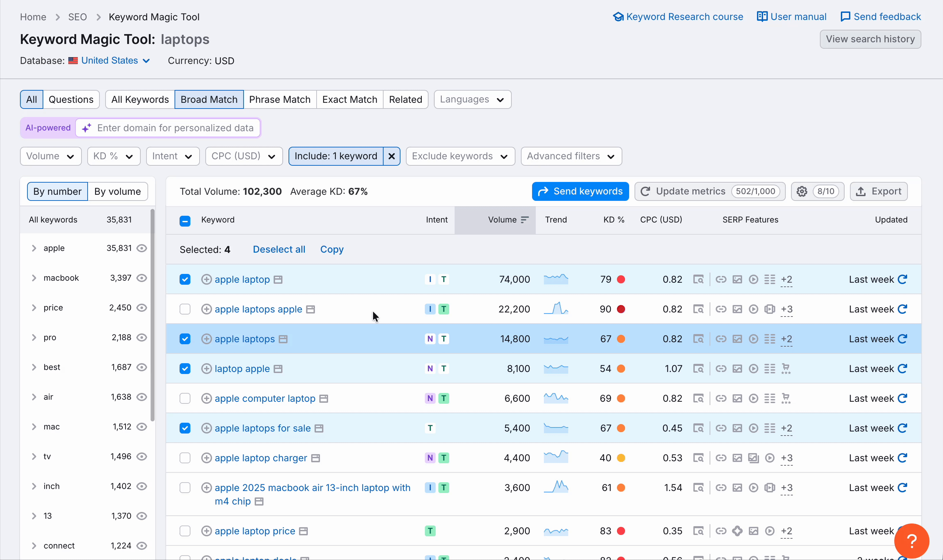Click the AI sparkle icon beside domain field
Screen dimensions: 943x560
86,127
